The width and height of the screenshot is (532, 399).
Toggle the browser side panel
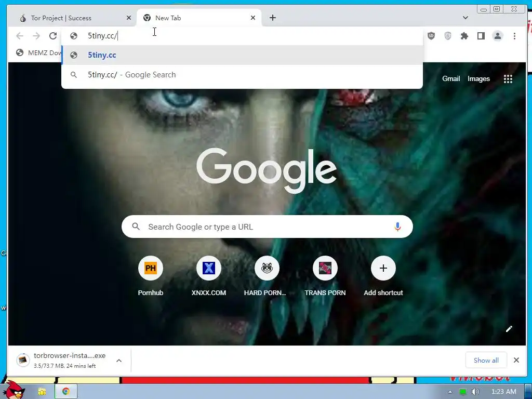pyautogui.click(x=481, y=36)
